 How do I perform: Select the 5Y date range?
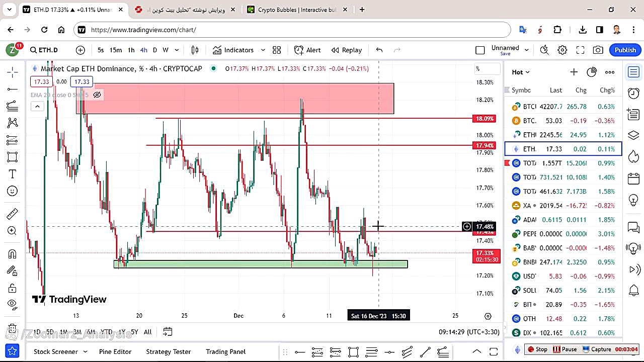[x=134, y=332]
